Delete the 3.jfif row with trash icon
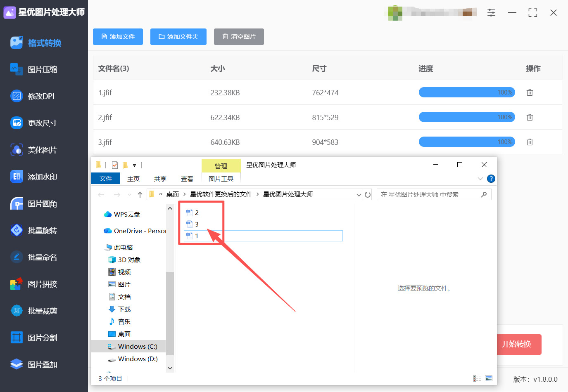568x392 pixels. coord(530,142)
